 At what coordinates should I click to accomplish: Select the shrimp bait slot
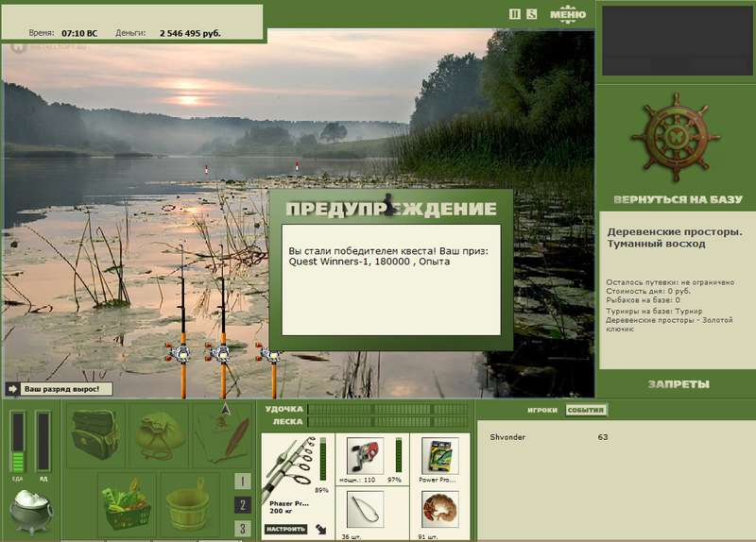[439, 509]
